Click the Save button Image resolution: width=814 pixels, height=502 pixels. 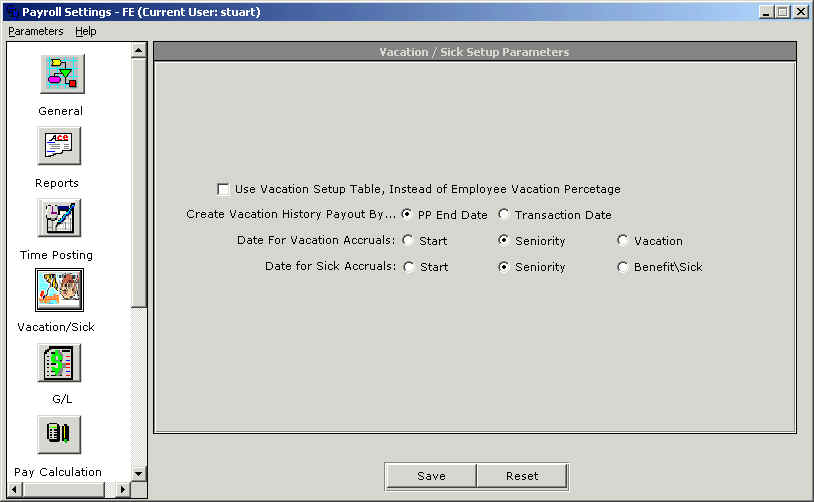click(431, 476)
